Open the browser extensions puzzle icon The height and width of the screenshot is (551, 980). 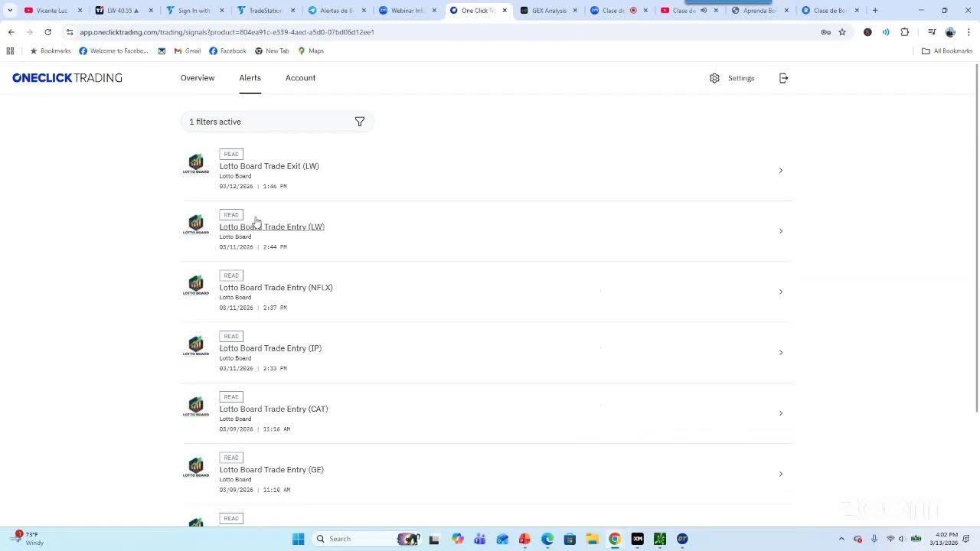pos(905,32)
